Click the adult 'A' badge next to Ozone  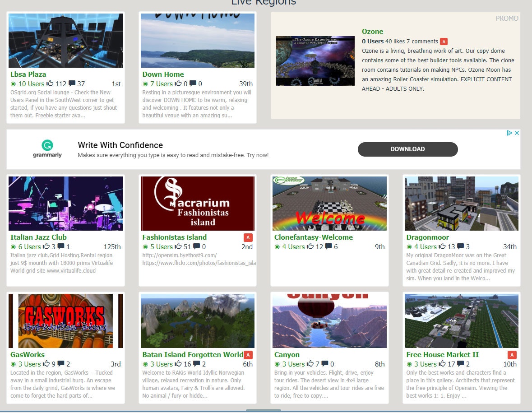[444, 41]
